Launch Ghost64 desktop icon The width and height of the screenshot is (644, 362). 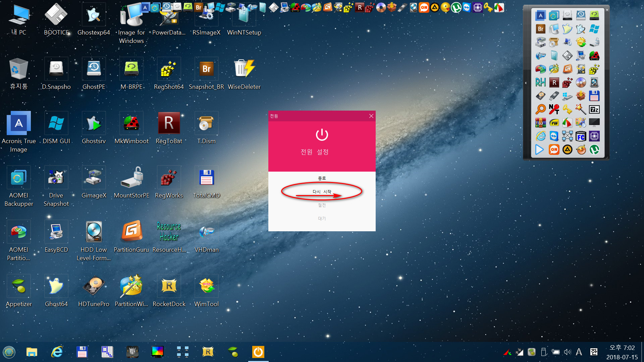(x=56, y=291)
